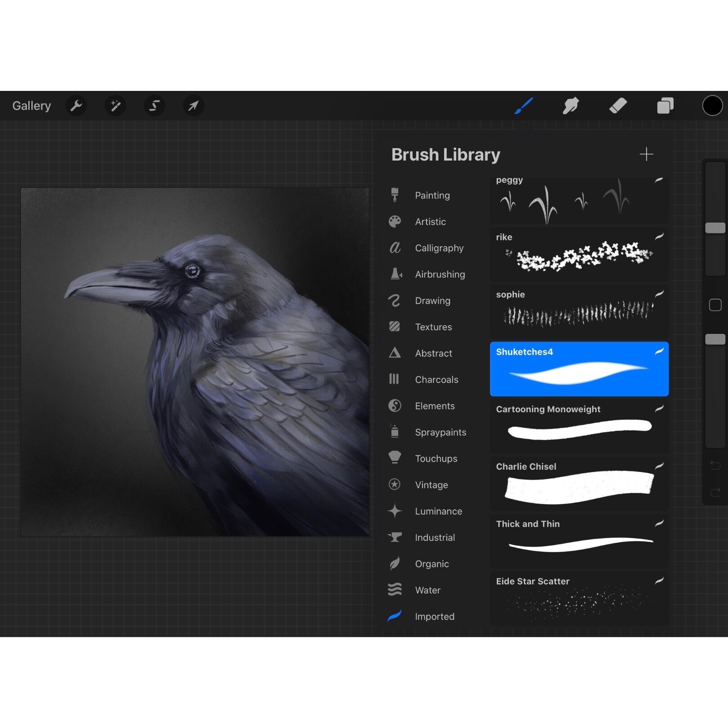
Task: Open the active color picker circle
Action: point(712,106)
